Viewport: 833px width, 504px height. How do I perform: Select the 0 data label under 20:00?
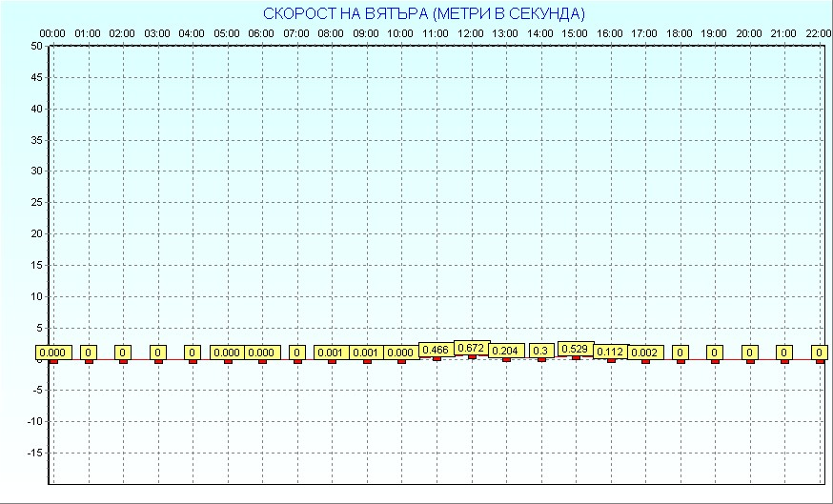coord(749,353)
